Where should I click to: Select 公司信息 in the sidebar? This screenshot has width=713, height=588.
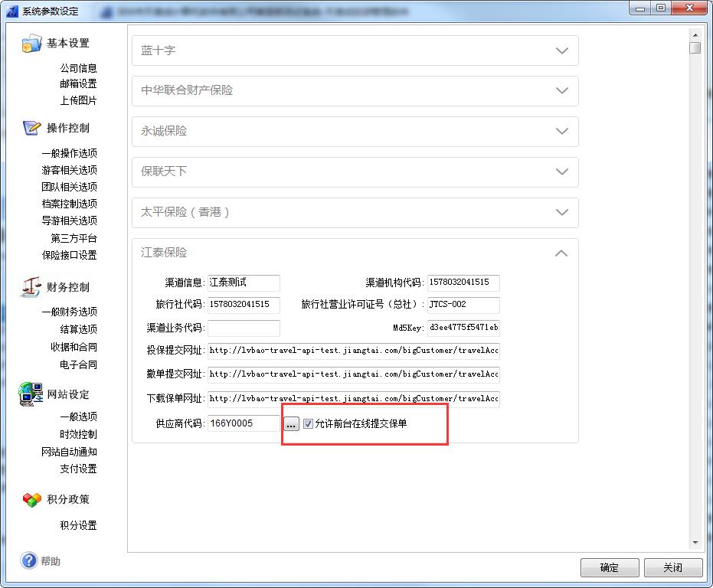coord(78,68)
